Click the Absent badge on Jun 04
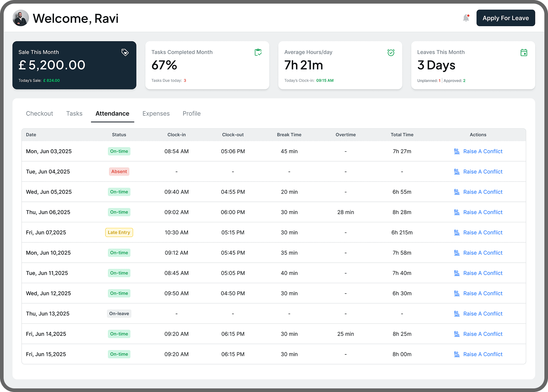This screenshot has height=392, width=548. (119, 172)
